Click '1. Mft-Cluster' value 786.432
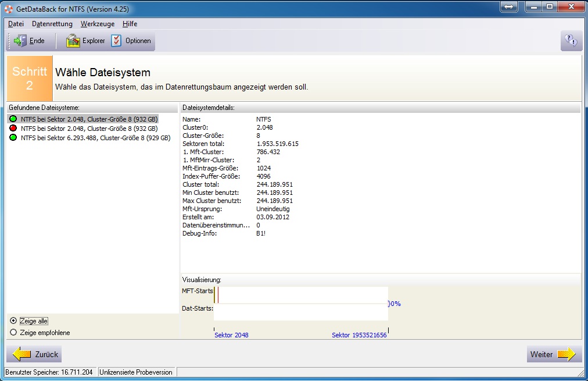 tap(268, 152)
